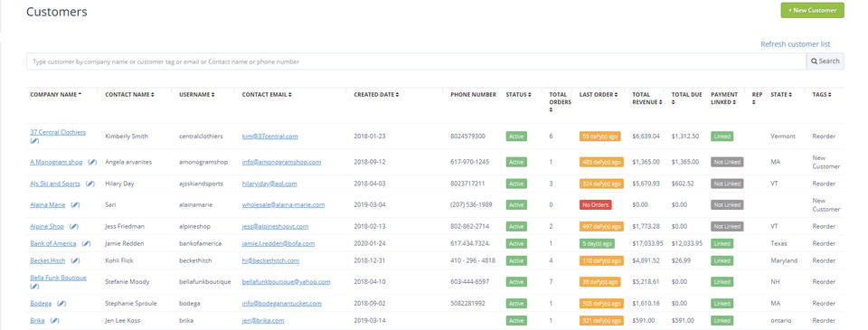Click the green 5 day(s) ago badge
Screen dimensions: 868x330
pos(597,243)
